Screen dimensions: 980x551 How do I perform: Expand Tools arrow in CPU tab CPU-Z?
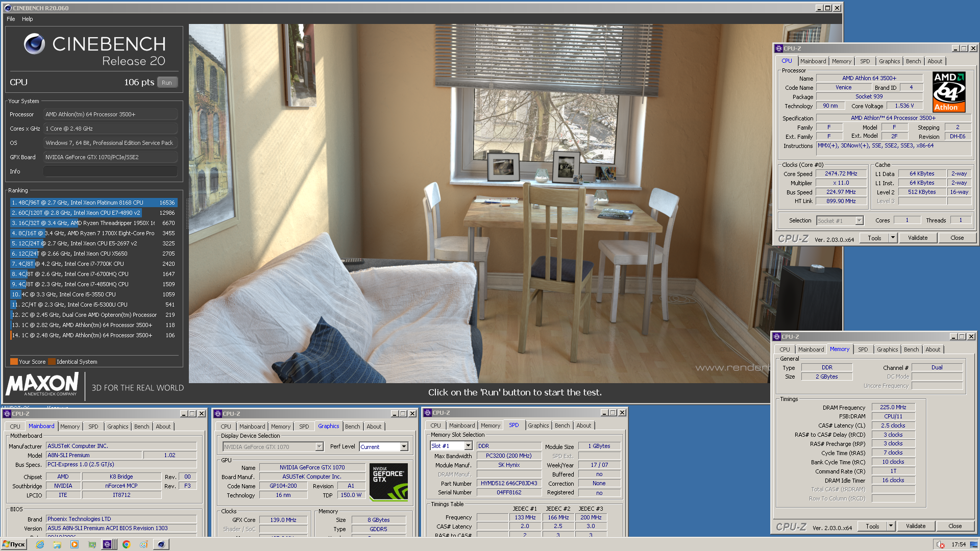893,238
